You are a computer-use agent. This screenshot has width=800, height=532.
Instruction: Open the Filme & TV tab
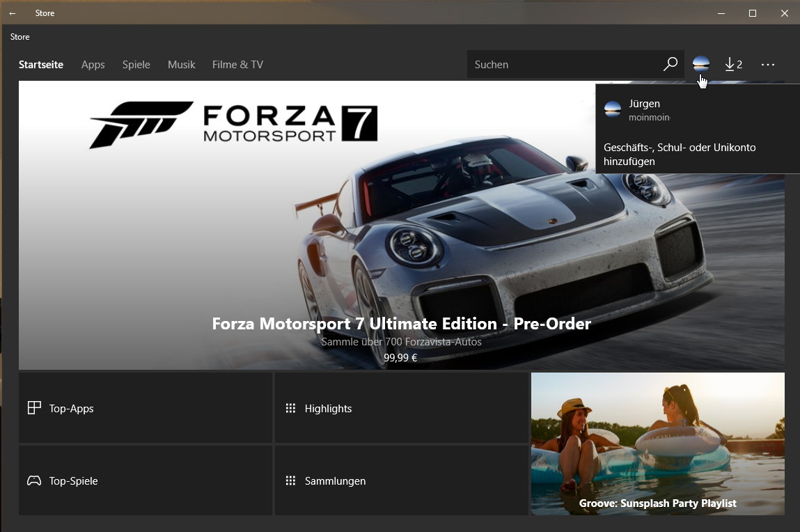pyautogui.click(x=237, y=65)
